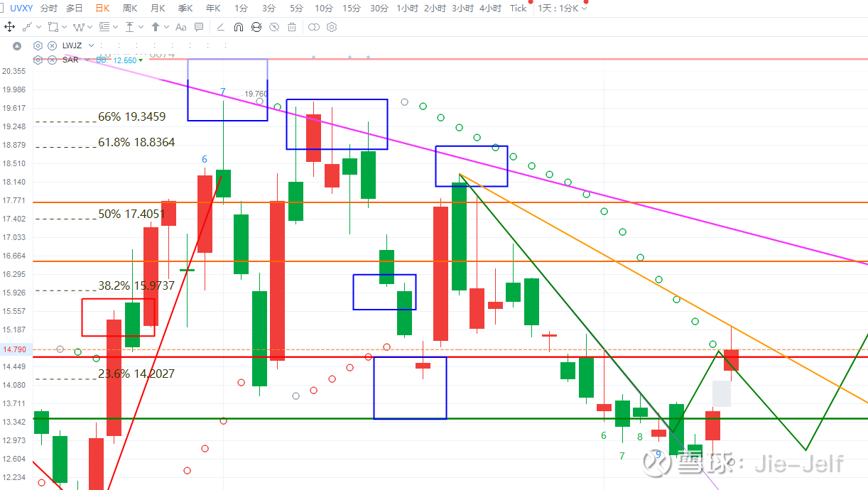The height and width of the screenshot is (490, 868).
Task: Select the 3小时 interval
Action: click(x=462, y=9)
